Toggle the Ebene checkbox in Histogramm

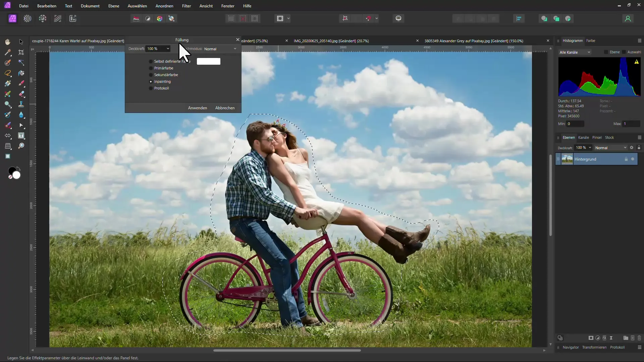[606, 52]
